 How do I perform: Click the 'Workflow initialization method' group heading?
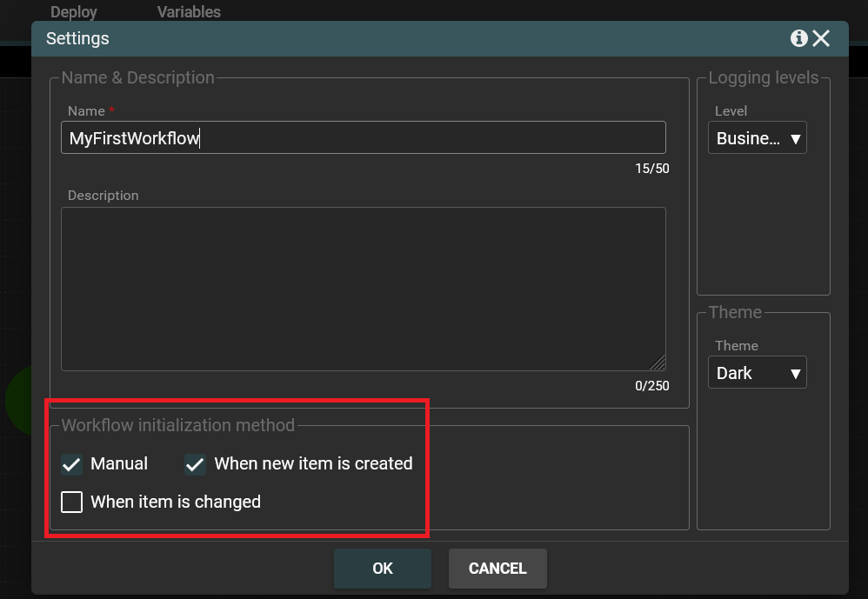pos(178,425)
